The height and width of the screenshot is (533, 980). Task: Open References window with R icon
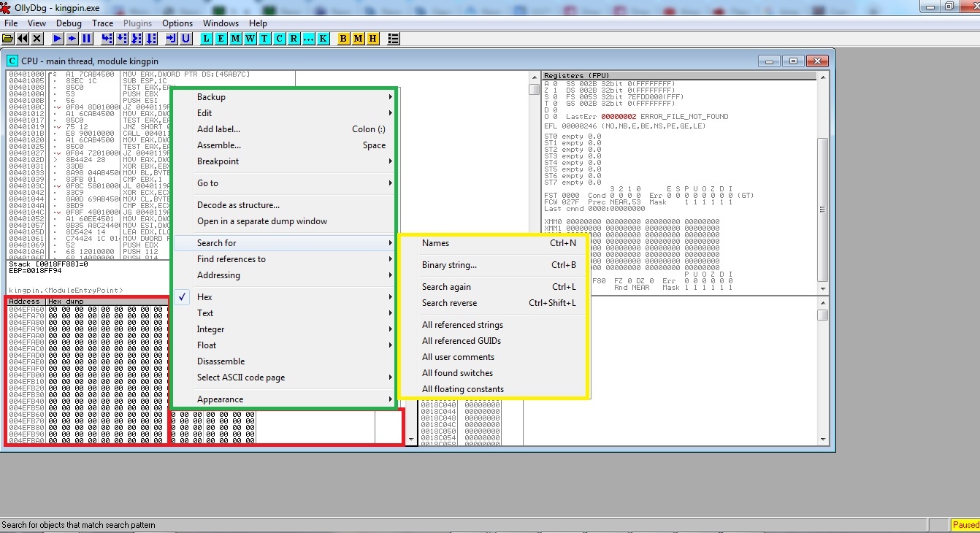click(x=294, y=38)
